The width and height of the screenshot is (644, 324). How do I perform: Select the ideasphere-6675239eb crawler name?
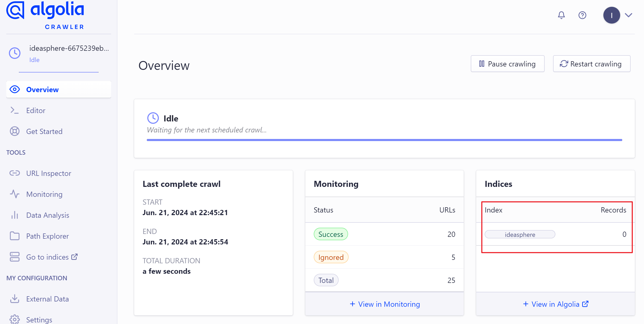69,48
